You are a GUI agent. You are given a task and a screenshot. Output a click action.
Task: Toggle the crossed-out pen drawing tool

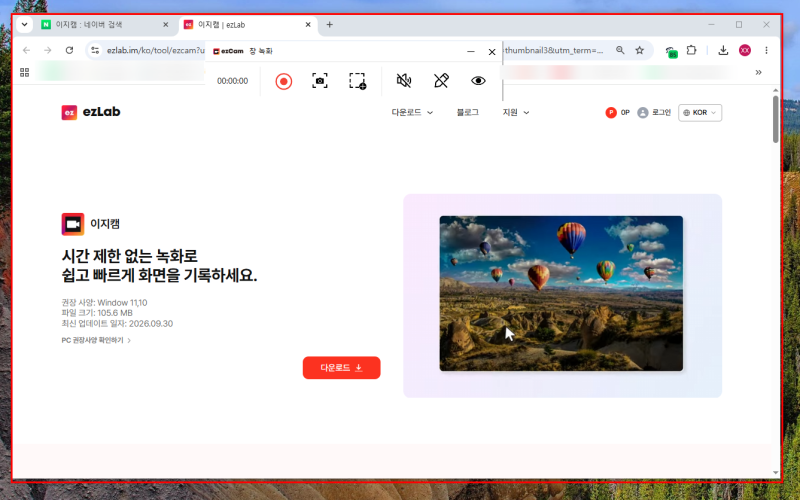click(441, 81)
